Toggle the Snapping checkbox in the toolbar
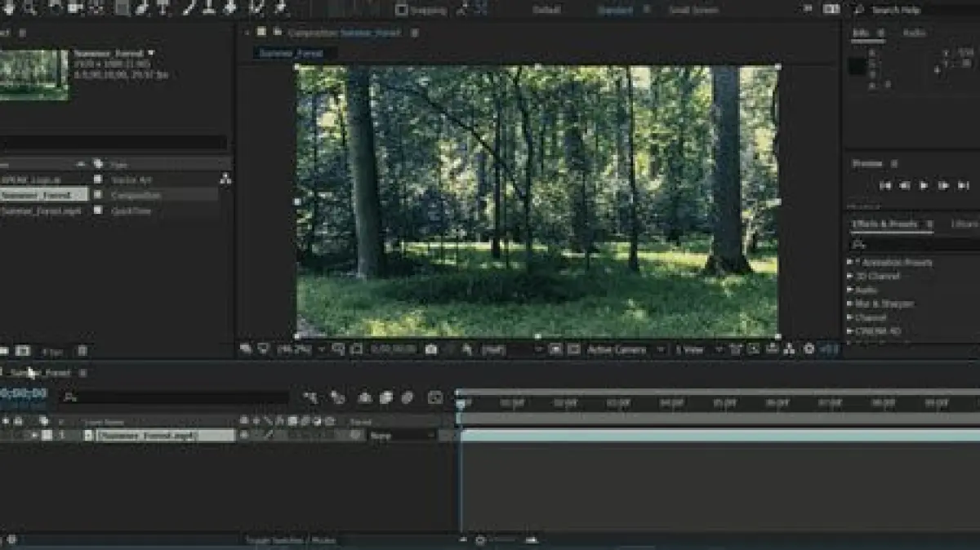This screenshot has width=980, height=550. coord(401,10)
